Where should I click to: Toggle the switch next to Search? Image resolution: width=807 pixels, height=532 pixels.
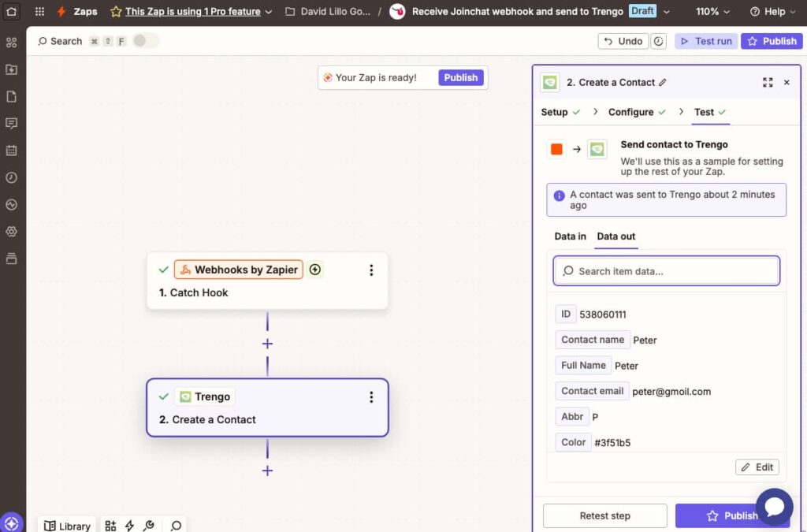coord(145,41)
